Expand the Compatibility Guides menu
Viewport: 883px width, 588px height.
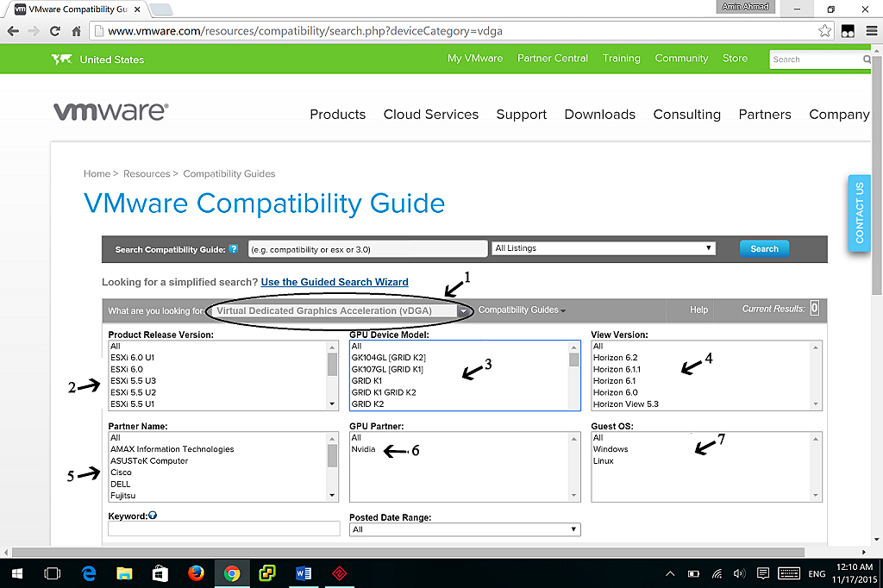[522, 310]
